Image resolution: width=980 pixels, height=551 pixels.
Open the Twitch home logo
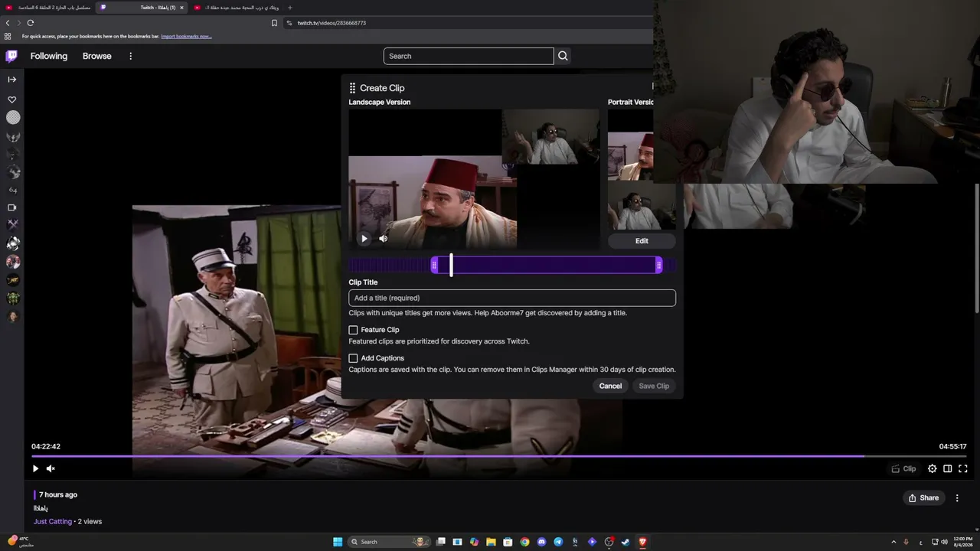point(11,56)
